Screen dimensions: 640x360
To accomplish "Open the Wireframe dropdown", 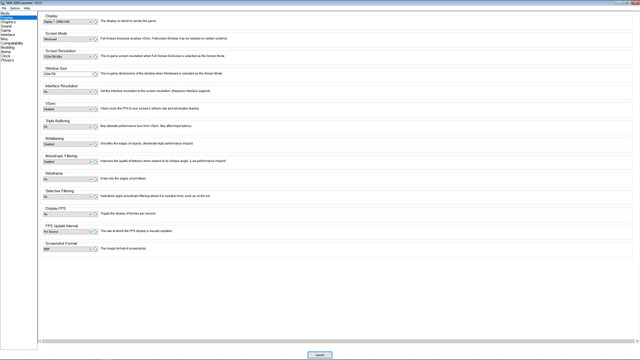I will coord(68,179).
